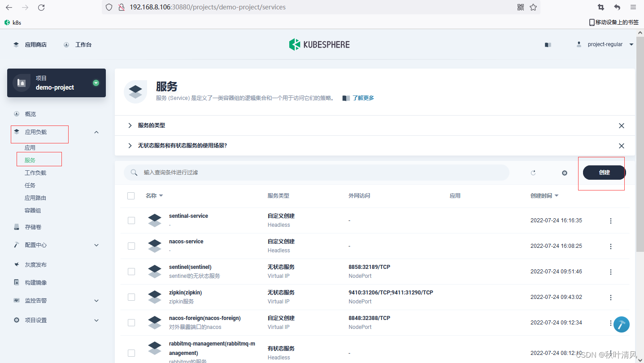Screen dimensions: 644x363
Task: Click the rabbitmq-management service icon
Action: click(155, 348)
